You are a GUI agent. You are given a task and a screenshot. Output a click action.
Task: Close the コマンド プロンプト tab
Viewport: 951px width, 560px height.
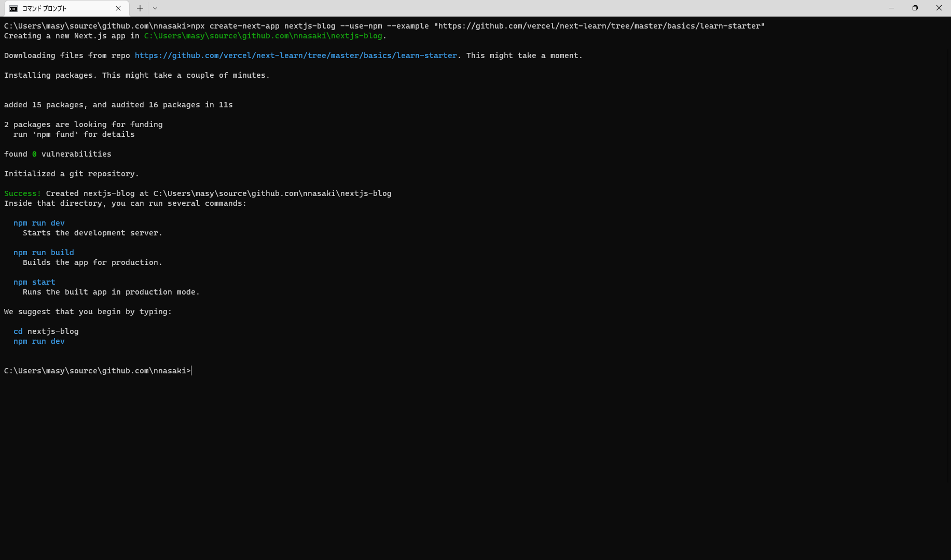pos(118,8)
